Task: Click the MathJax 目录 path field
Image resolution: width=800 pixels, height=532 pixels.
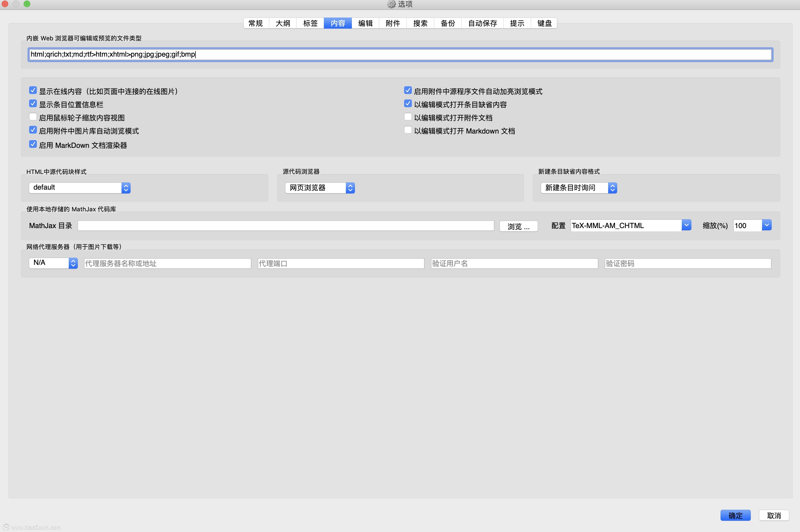Action: 286,226
